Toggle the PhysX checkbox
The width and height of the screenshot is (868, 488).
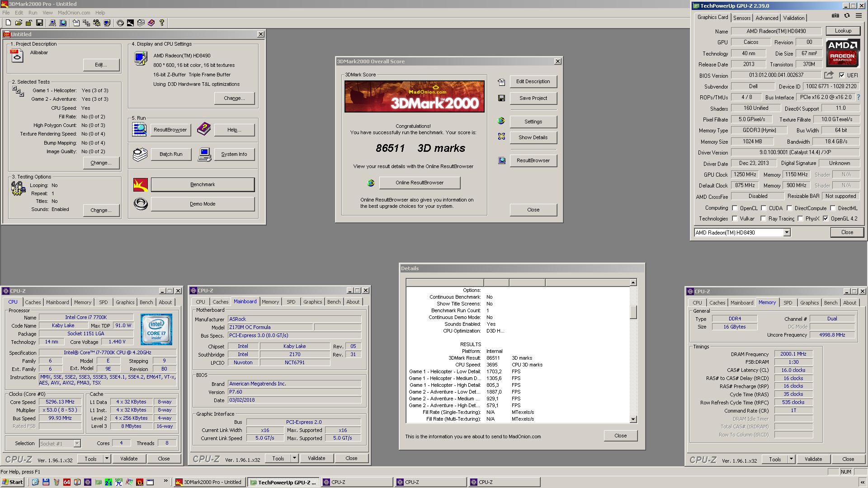click(x=800, y=219)
